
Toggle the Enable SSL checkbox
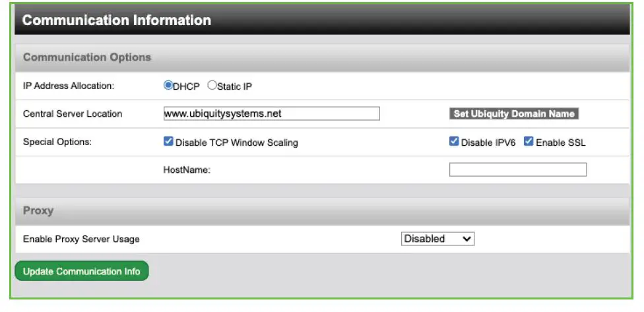pyautogui.click(x=529, y=142)
